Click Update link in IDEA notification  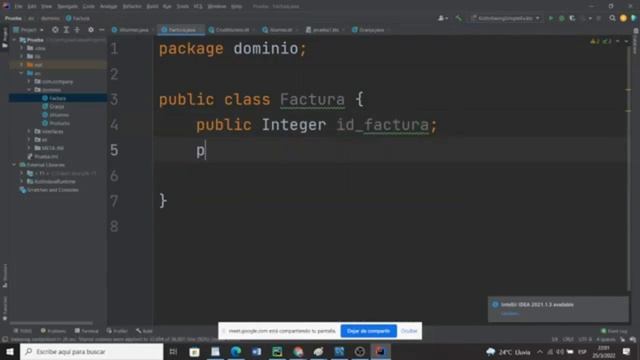(510, 313)
